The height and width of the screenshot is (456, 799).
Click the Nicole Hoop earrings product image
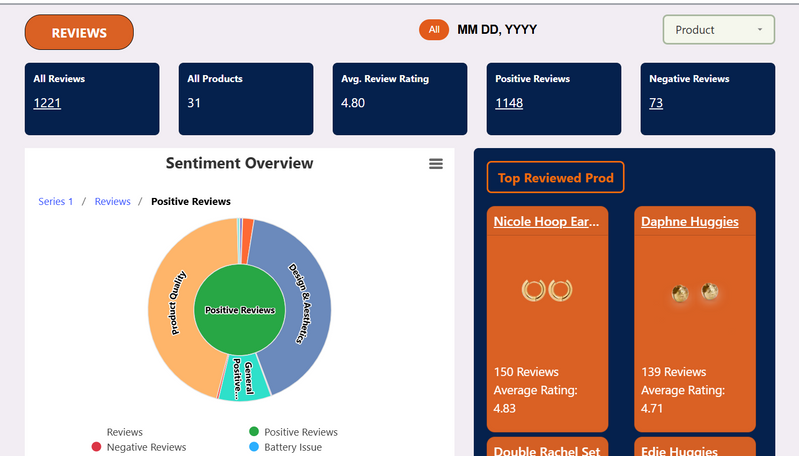[547, 290]
